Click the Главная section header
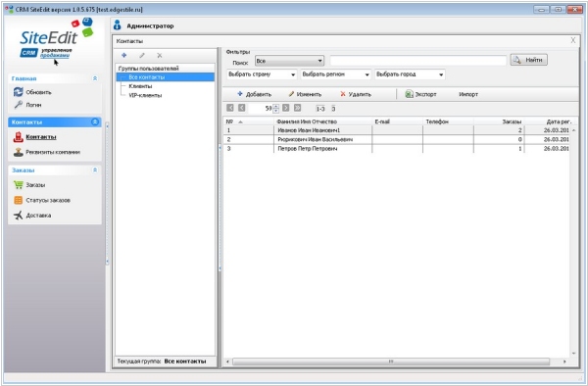Viewport: 588px width, 386px height. [x=54, y=78]
